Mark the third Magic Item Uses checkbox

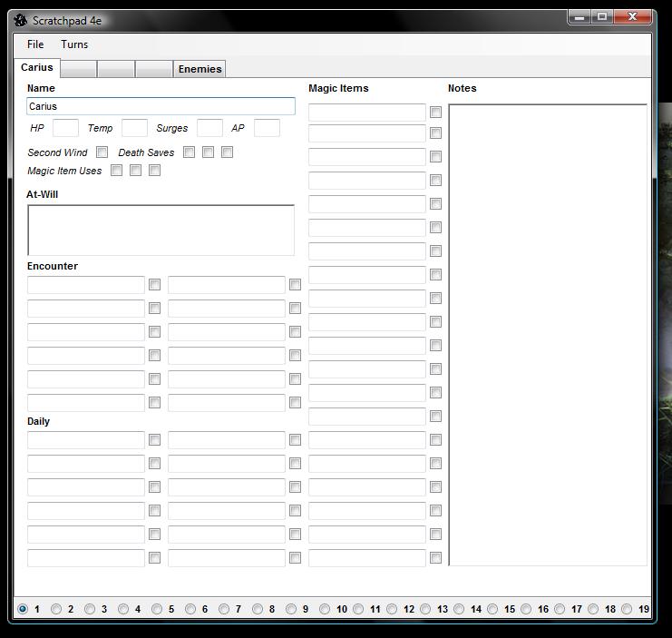point(154,171)
